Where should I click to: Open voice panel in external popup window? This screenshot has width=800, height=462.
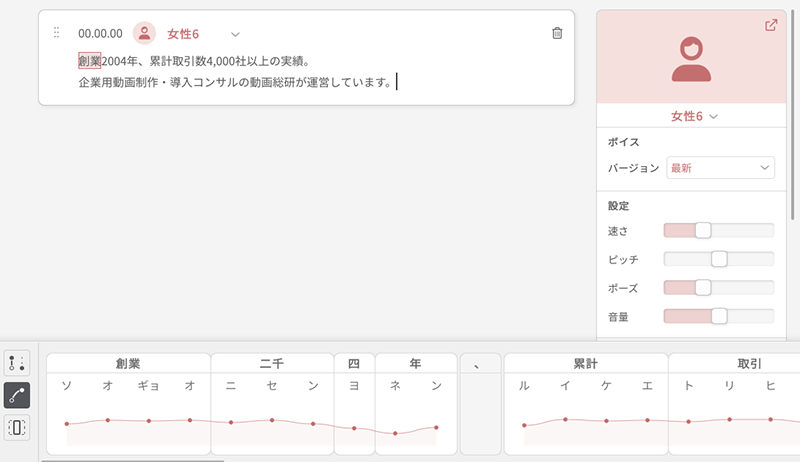tap(771, 25)
